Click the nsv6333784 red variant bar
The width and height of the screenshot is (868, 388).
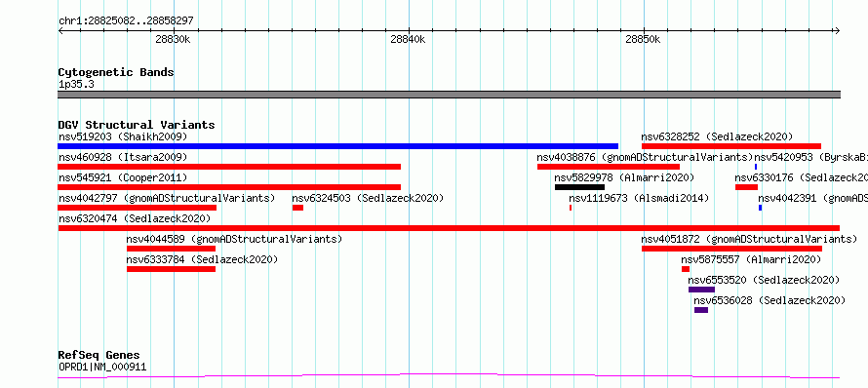point(171,269)
